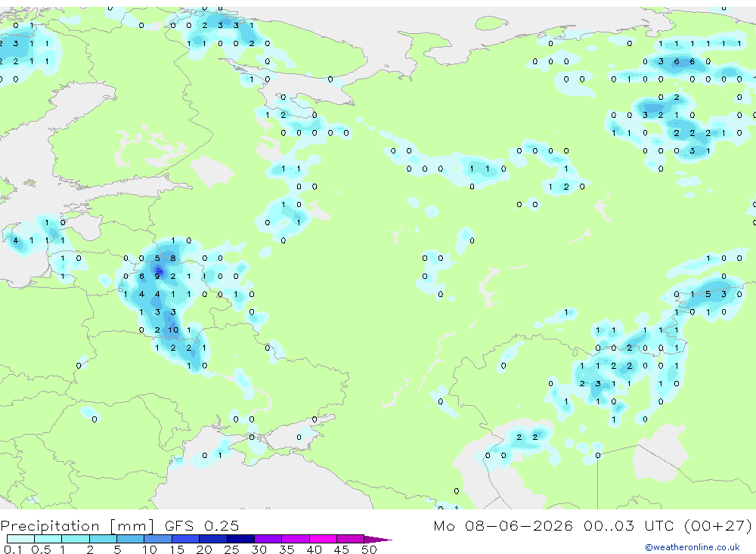Click the 'Mo 08-06-2026' date text
The image size is (756, 554).
point(503,525)
